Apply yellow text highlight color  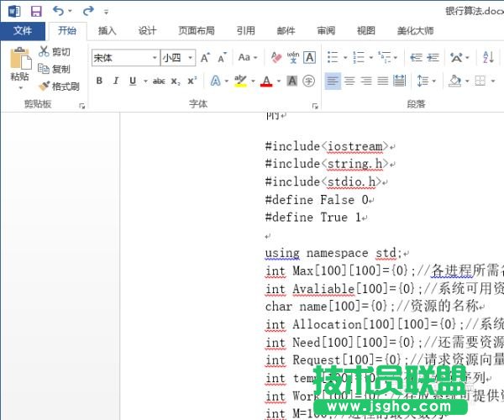click(240, 81)
